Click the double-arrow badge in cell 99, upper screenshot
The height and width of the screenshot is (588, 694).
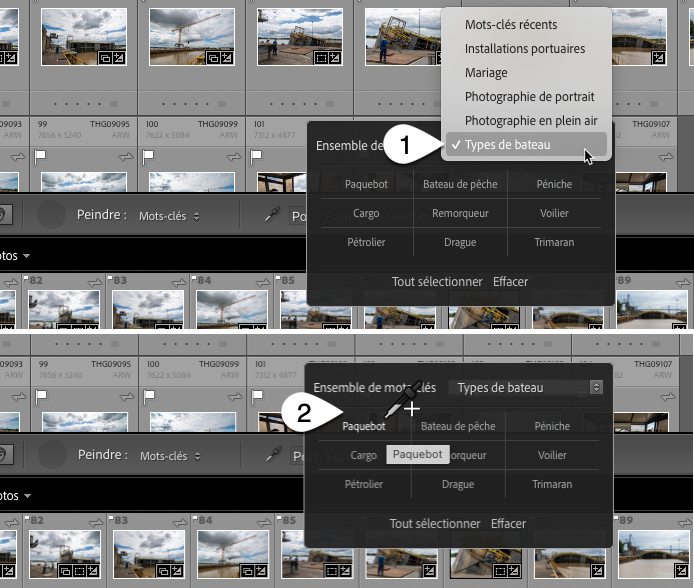[126, 157]
